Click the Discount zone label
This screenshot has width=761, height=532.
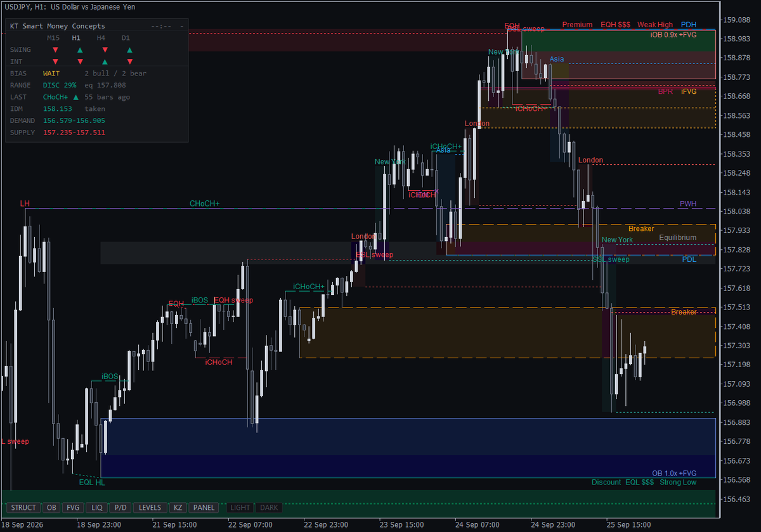click(x=606, y=483)
